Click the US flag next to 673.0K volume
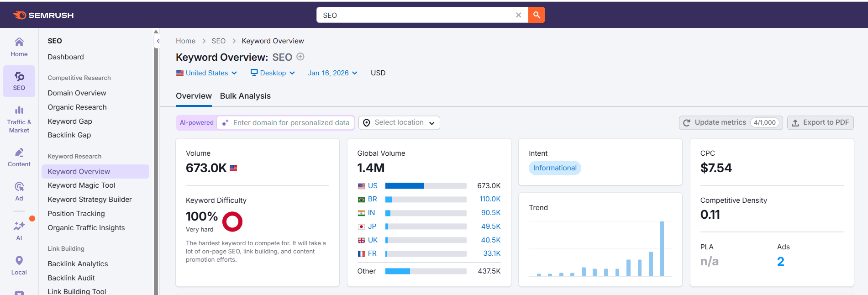The image size is (868, 295). click(233, 168)
